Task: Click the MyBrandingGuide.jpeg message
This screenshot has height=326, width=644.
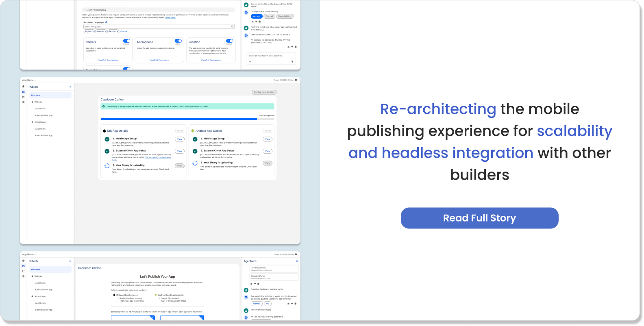Action: pos(261,310)
